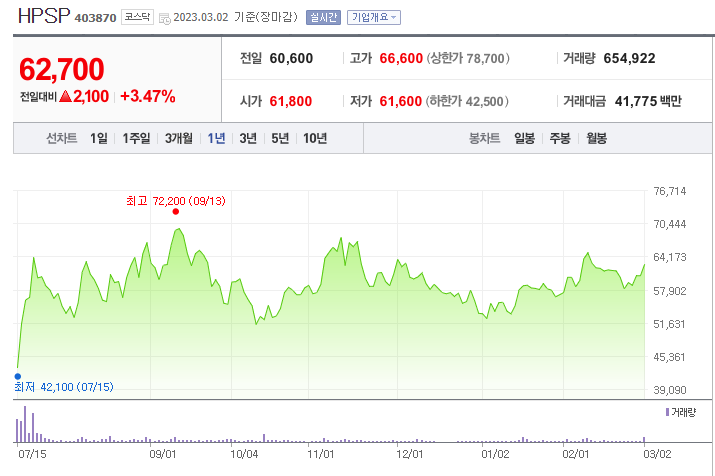The image size is (715, 476).
Task: Switch chart to 1주일 period
Action: tap(137, 139)
